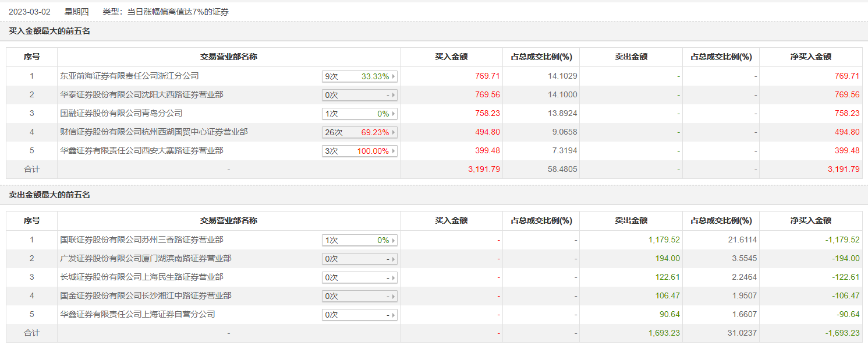The height and width of the screenshot is (345, 868).
Task: Open the 1次 0% dropdown for 国联证券苏州
Action: [x=359, y=240]
